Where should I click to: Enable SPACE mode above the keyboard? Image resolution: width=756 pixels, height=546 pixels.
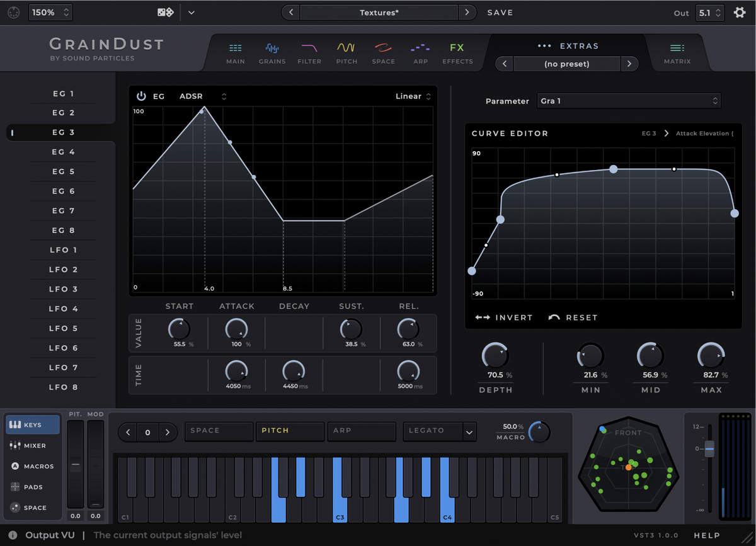[219, 431]
